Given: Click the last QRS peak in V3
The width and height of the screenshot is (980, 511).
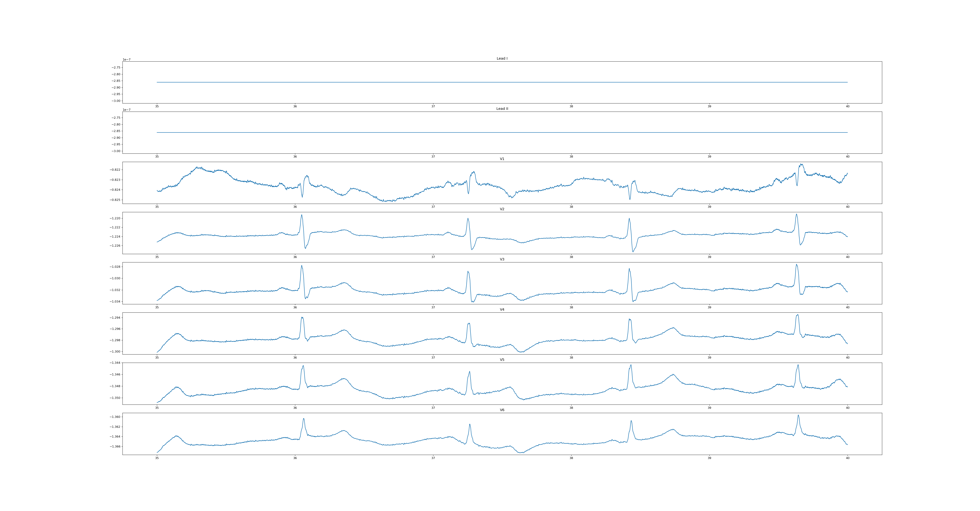Looking at the screenshot, I should point(796,265).
